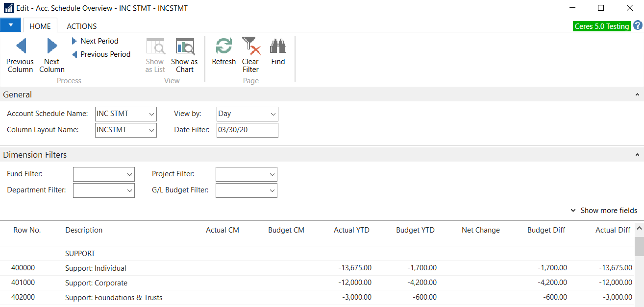The image size is (644, 307).
Task: Open the Help question mark button
Action: tap(637, 25)
